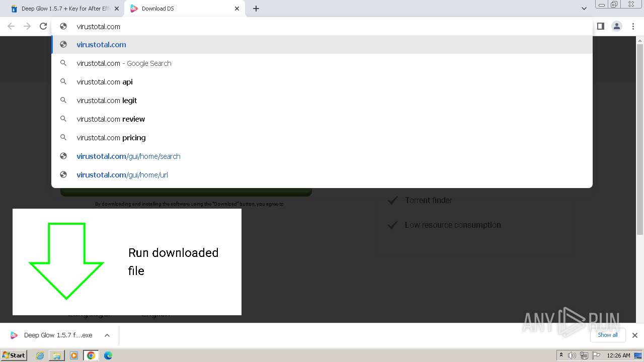Choose the 'virustotal.com api' suggestion
The image size is (644, 362).
(x=322, y=82)
